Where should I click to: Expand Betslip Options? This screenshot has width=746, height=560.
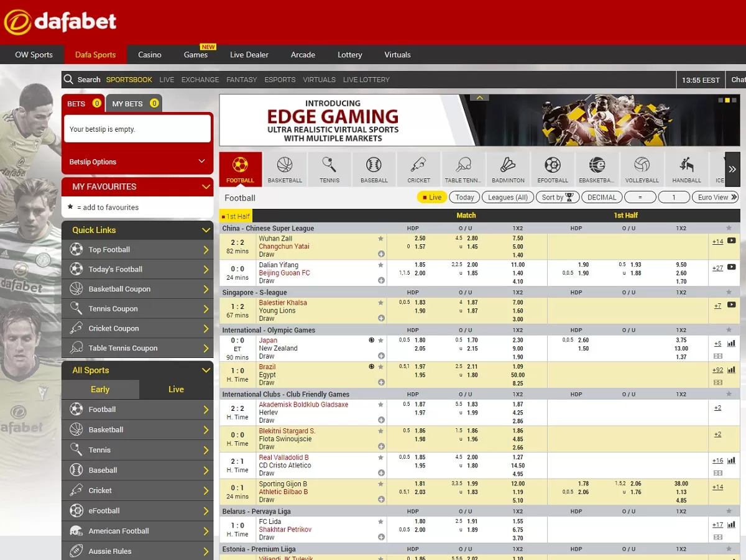pyautogui.click(x=137, y=162)
